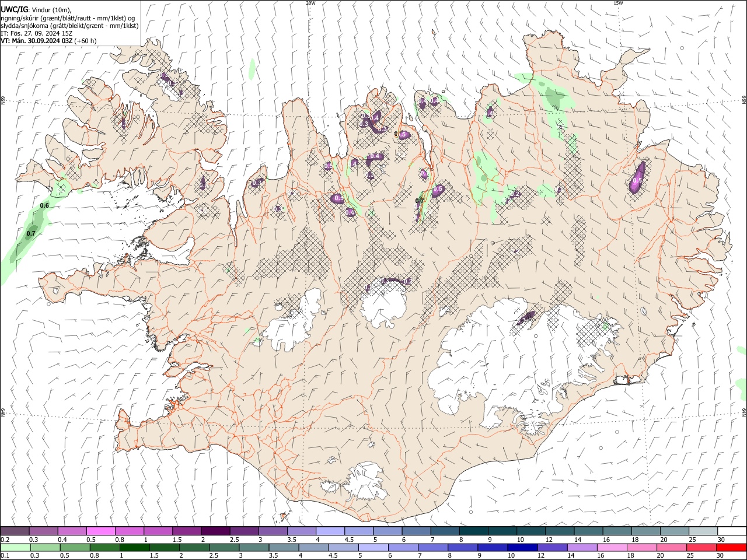
Task: Click the medium green 0.5 swatch in lower scale
Action: tap(75, 547)
